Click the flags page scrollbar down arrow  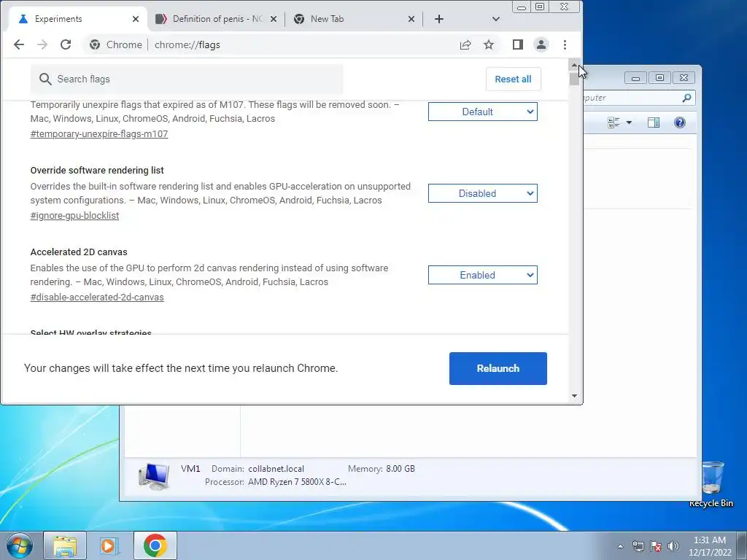click(x=574, y=396)
